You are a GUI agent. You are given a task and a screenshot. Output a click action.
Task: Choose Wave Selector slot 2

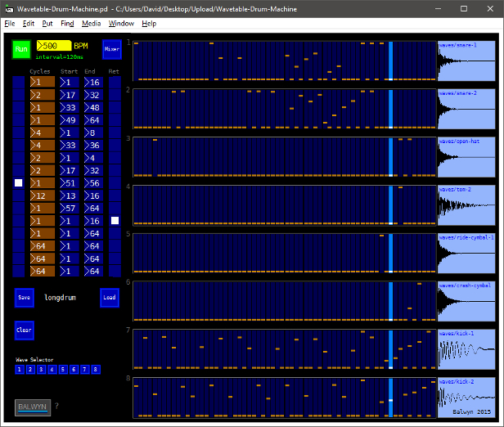[x=30, y=370]
